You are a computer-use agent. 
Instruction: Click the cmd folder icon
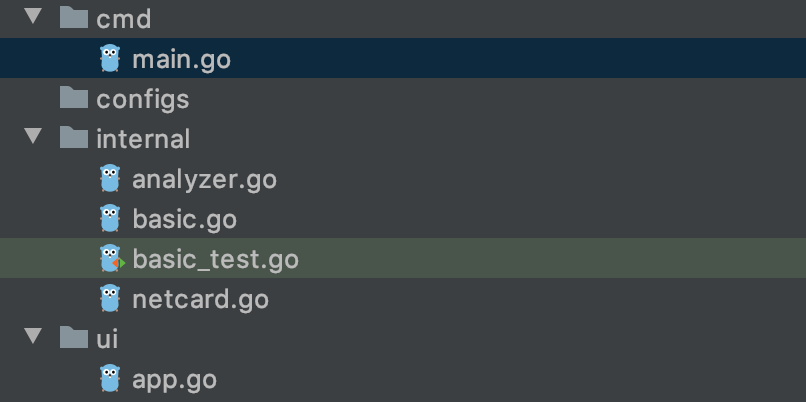coord(73,18)
